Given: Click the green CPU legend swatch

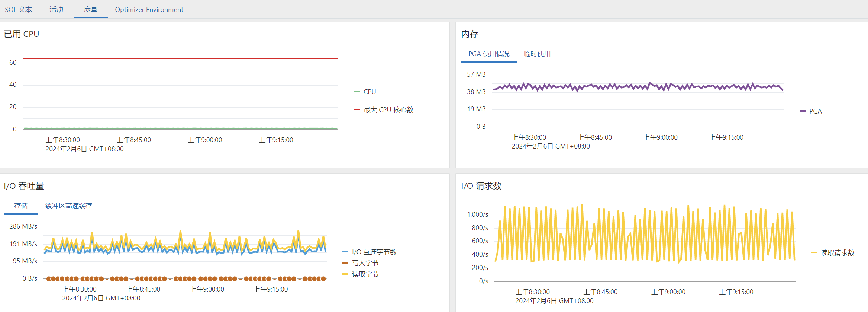Looking at the screenshot, I should (357, 92).
